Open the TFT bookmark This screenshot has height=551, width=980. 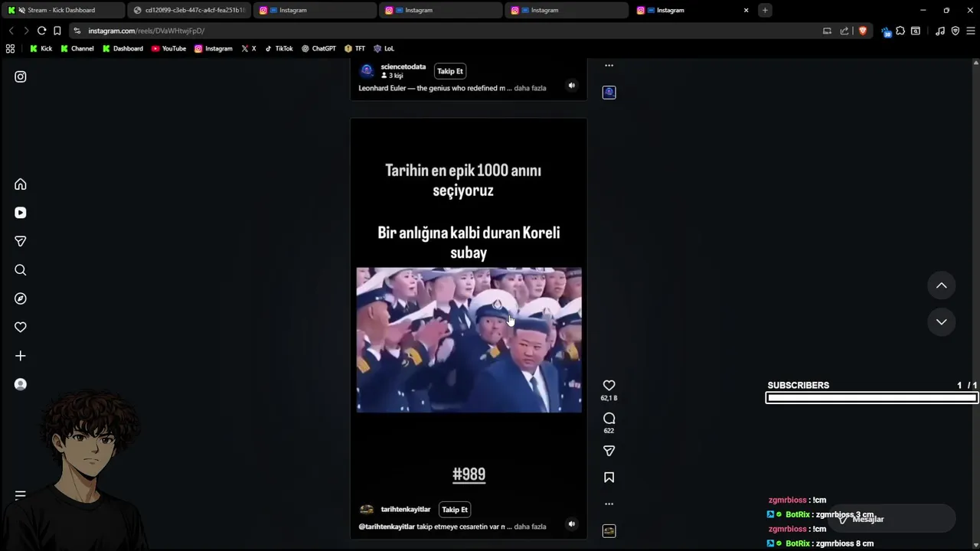point(354,48)
